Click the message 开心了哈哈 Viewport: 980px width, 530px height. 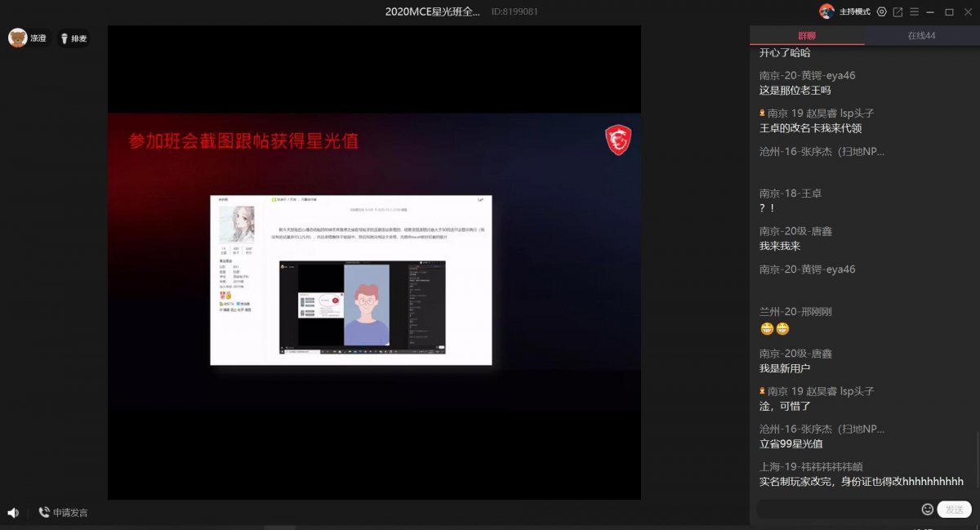pyautogui.click(x=785, y=53)
